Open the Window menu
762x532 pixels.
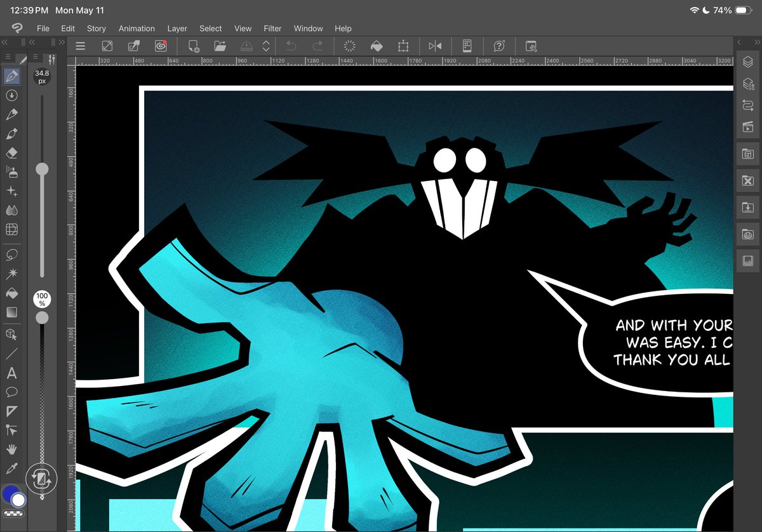pyautogui.click(x=308, y=29)
